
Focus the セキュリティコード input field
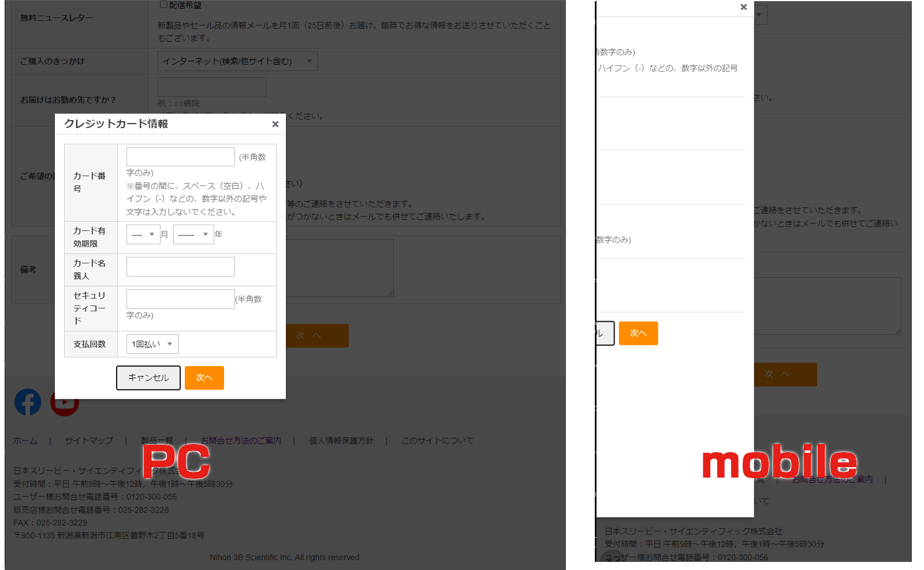click(x=181, y=299)
